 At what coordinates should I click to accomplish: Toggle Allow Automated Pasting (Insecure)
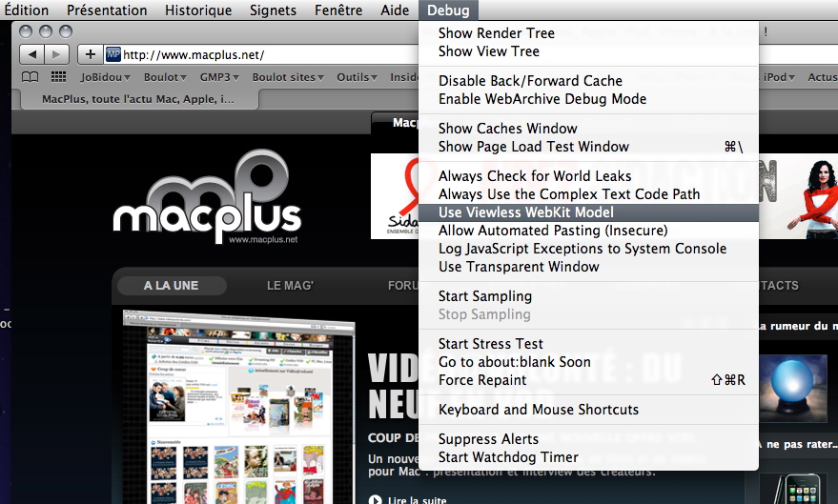point(588,231)
